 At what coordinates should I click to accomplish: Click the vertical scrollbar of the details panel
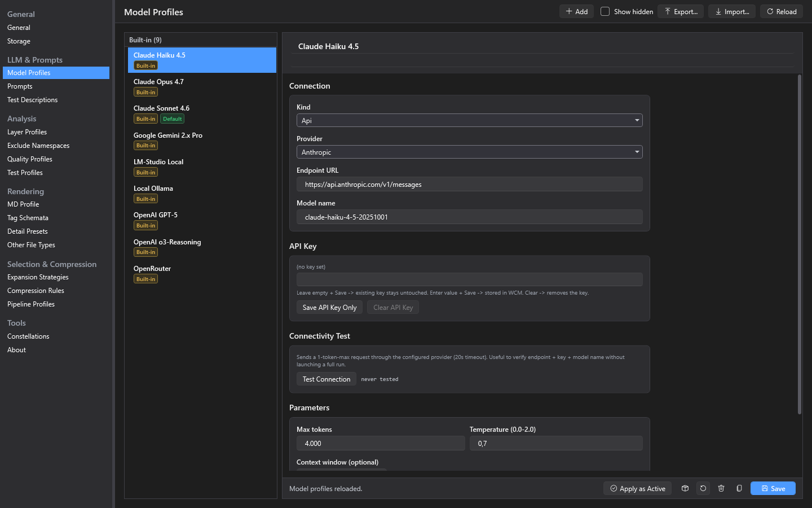(800, 244)
